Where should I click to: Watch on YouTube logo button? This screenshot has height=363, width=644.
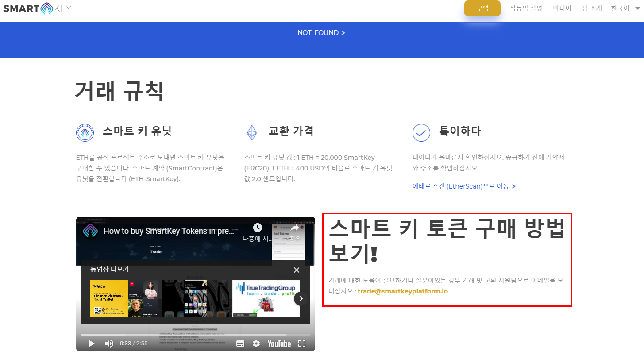pyautogui.click(x=279, y=344)
